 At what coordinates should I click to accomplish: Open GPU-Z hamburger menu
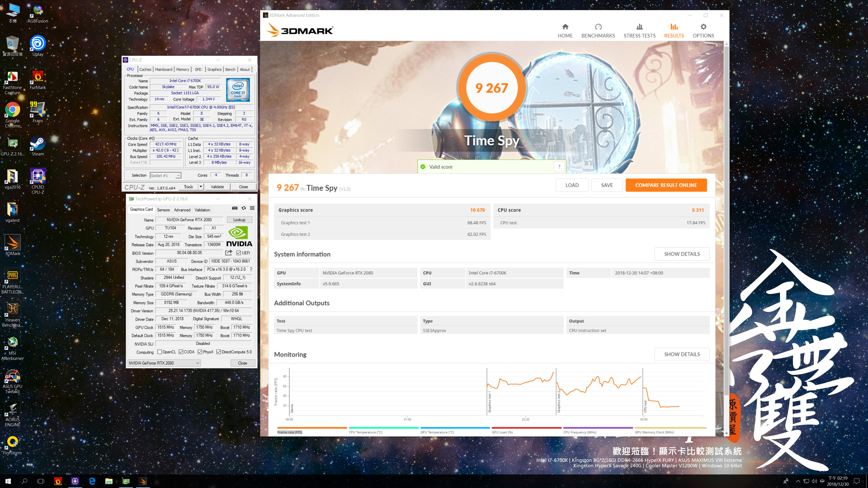pos(252,208)
